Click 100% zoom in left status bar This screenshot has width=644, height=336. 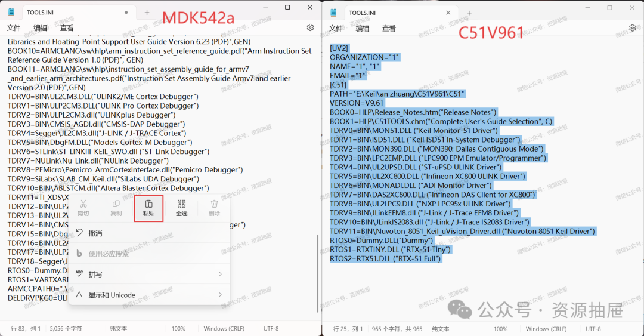pos(178,329)
